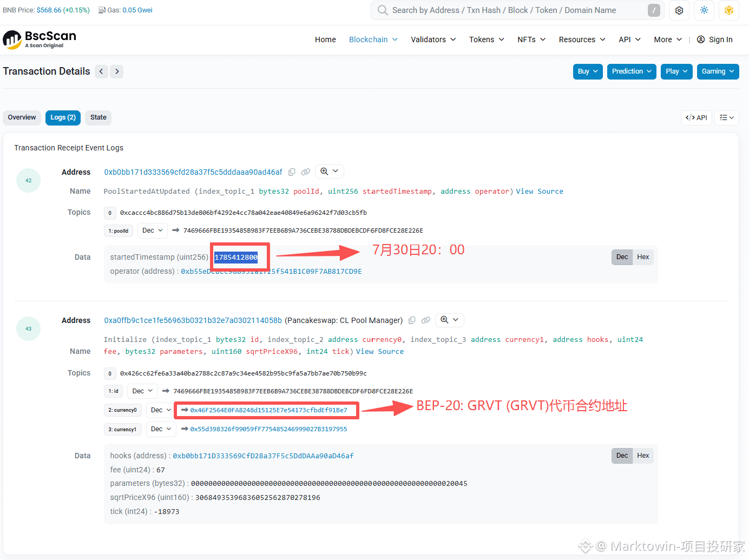
Task: Copy address 0xb0bb171d...ad46af icon
Action: click(x=292, y=172)
